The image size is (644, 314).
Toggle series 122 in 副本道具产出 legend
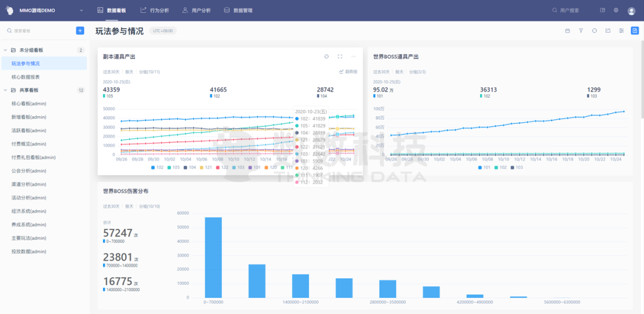click(x=222, y=167)
